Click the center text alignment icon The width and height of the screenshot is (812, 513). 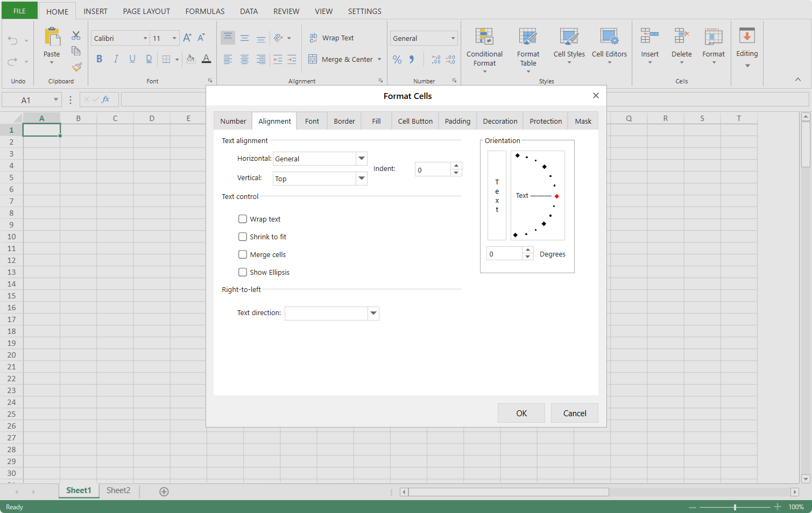click(244, 60)
